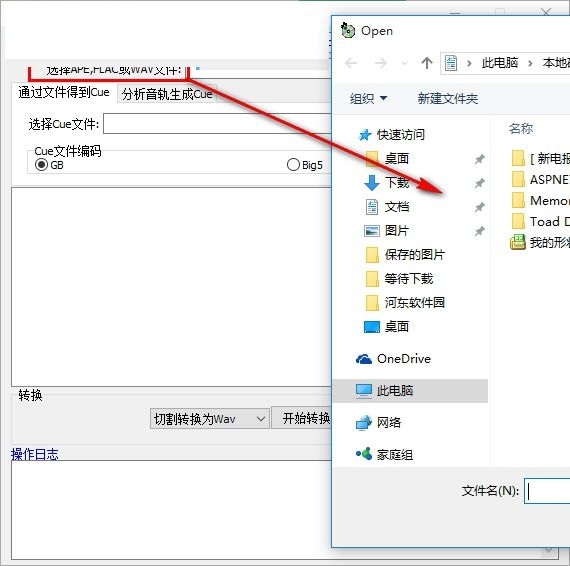570x566 pixels.
Task: Click the Forward arrow in Open dialog
Action: [380, 63]
